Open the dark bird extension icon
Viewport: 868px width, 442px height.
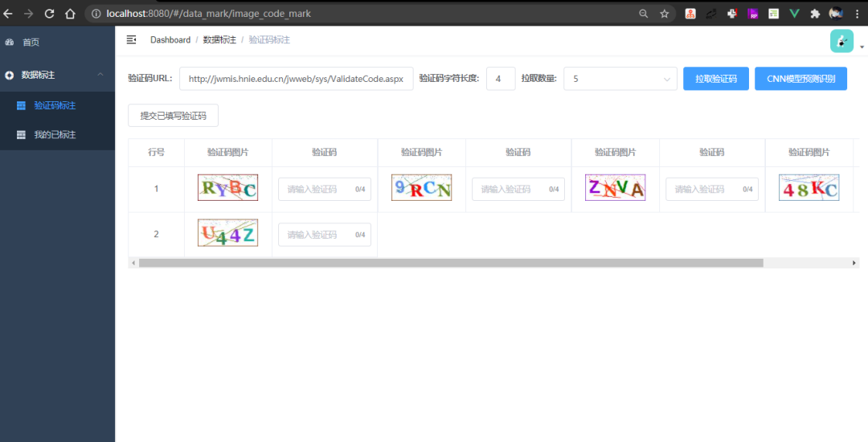pos(711,14)
